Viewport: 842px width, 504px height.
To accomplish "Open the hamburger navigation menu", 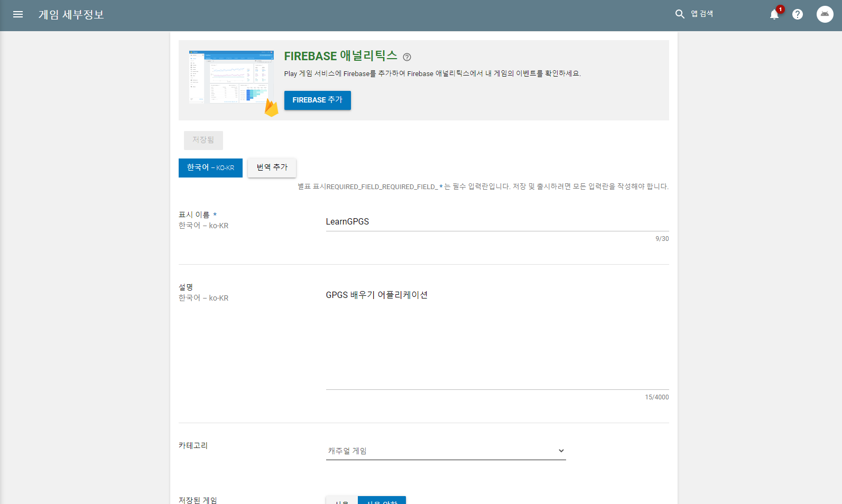I will point(18,14).
